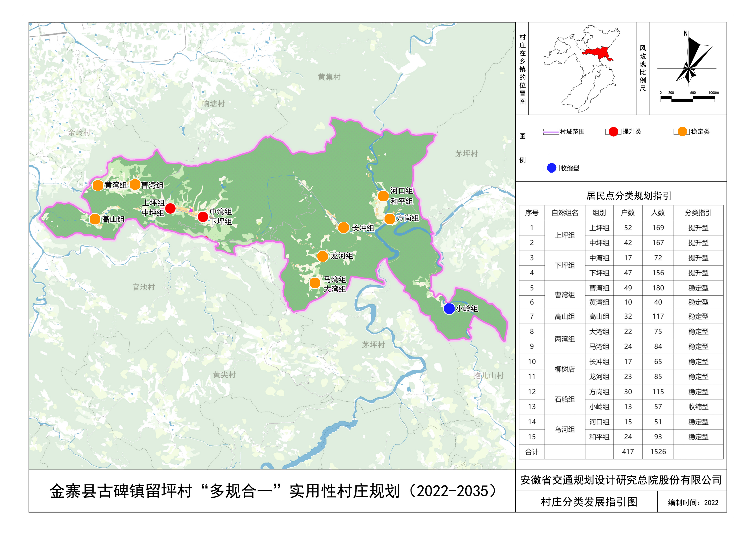Click the total population value 1526
This screenshot has width=756, height=534.
pos(658,452)
